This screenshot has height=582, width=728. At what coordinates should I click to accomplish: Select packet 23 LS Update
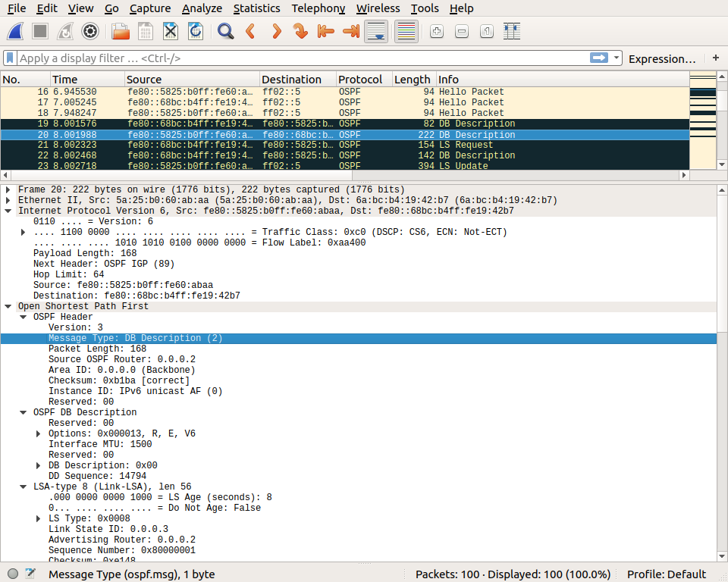344,166
